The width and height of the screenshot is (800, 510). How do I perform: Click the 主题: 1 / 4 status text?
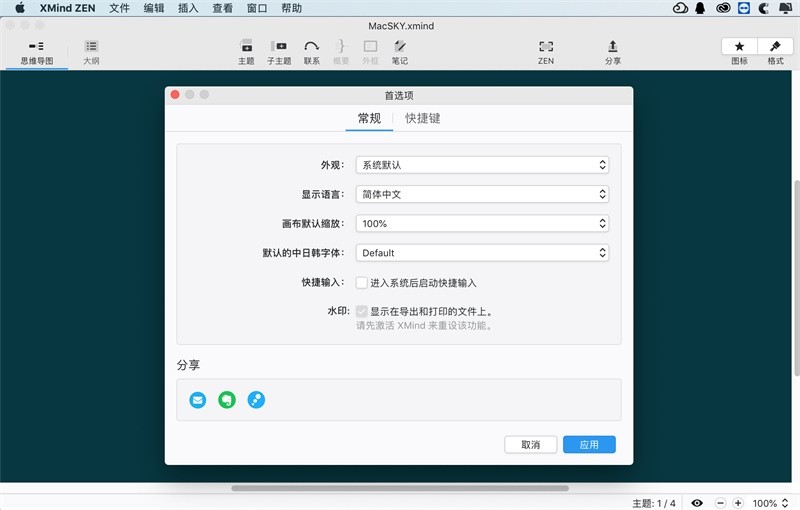(654, 504)
